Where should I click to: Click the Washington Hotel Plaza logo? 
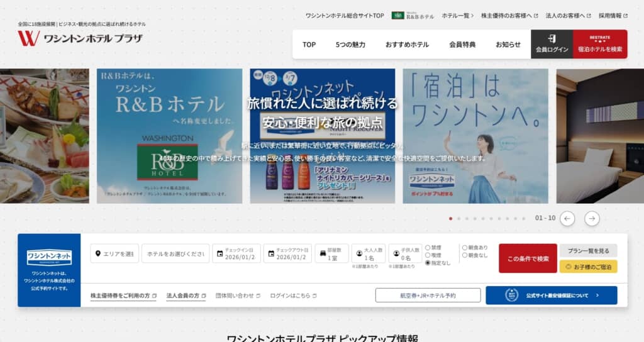coord(80,38)
